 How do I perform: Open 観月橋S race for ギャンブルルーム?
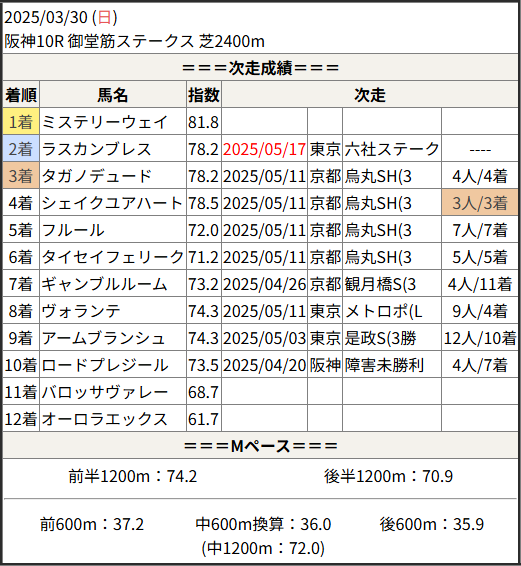tap(380, 284)
